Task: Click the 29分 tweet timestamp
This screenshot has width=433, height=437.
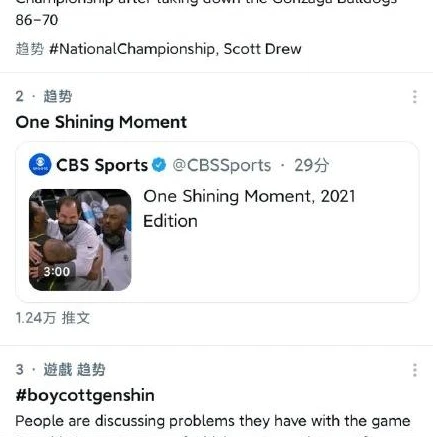Action: tap(312, 165)
